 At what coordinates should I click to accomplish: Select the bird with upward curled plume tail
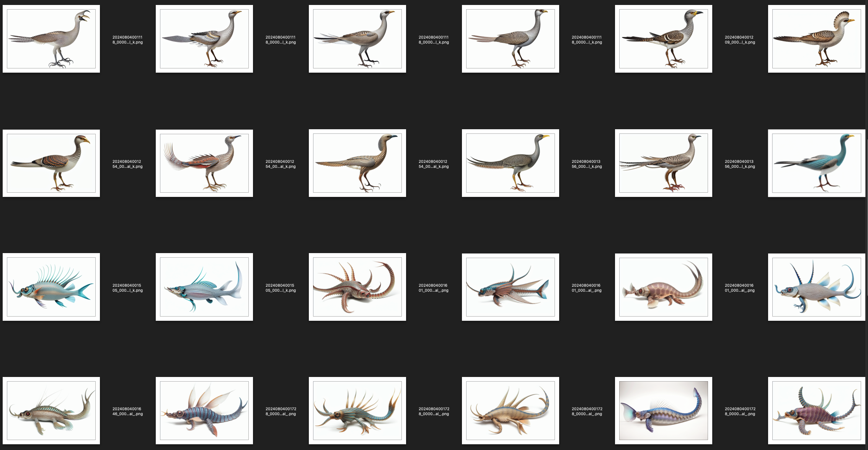tap(204, 163)
